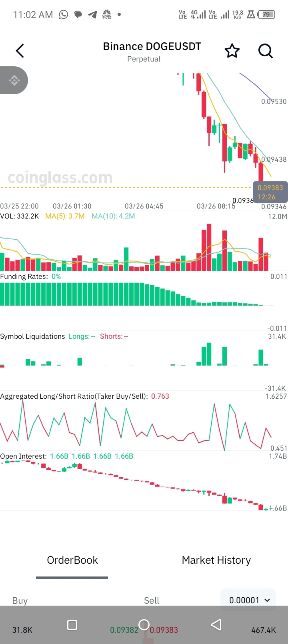Tap current price label 0.09383
The width and height of the screenshot is (288, 644).
coord(270,188)
